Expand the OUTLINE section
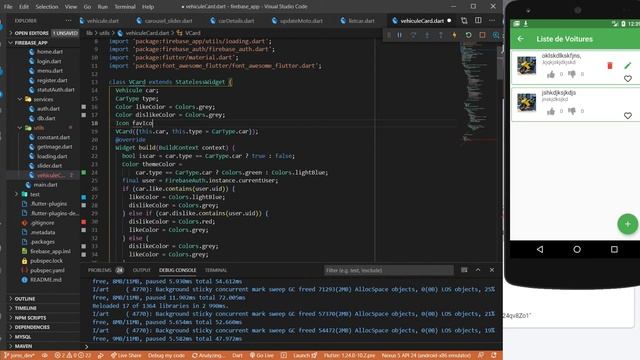The width and height of the screenshot is (640, 360). tap(43, 299)
